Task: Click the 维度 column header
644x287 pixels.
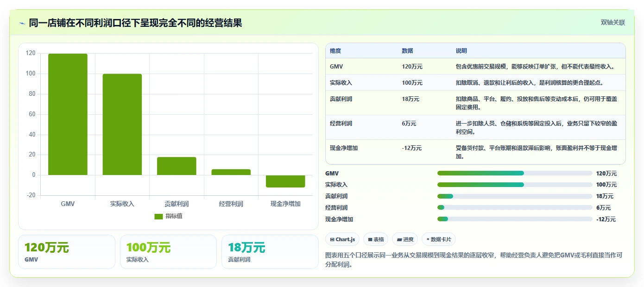Action: [335, 51]
